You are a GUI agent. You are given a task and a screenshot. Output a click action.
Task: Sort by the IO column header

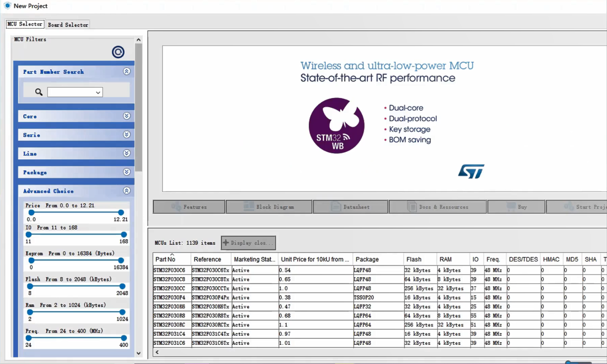point(476,259)
